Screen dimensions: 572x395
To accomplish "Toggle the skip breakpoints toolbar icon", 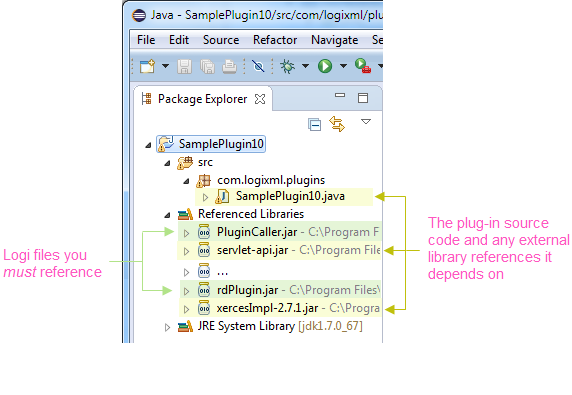I will click(x=258, y=66).
